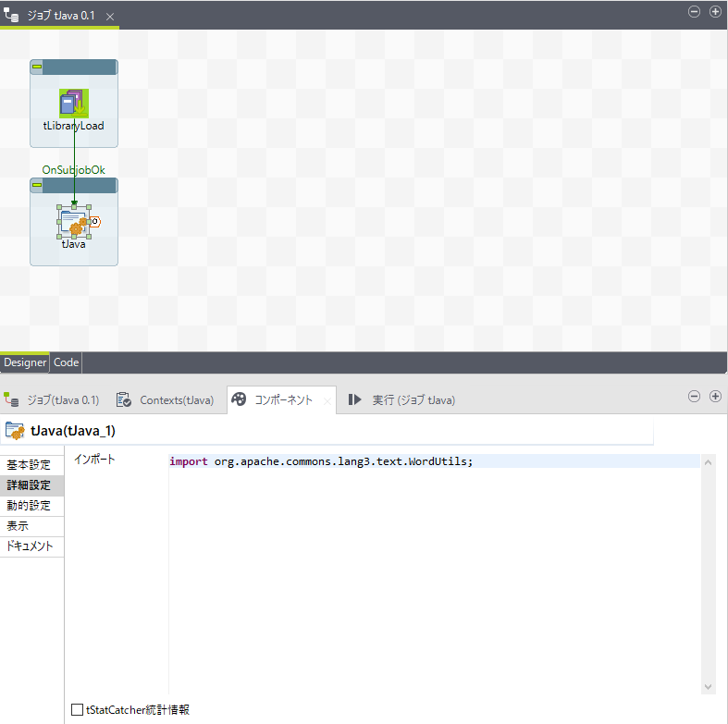
Task: Open the 実行 (ジョブ tJava) tab
Action: [402, 400]
